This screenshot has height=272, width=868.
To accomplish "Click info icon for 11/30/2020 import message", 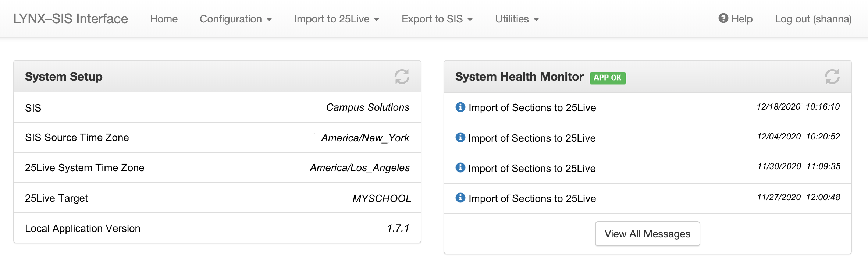I will click(x=460, y=167).
